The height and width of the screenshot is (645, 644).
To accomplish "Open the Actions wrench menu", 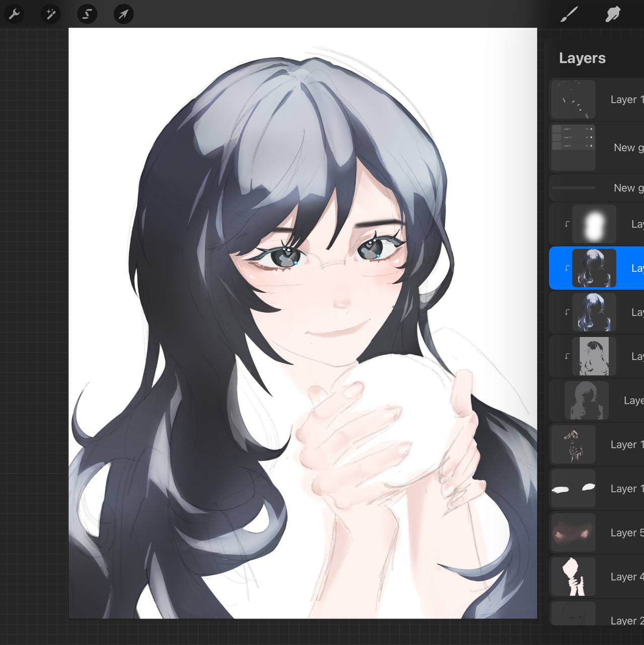I will click(x=14, y=14).
